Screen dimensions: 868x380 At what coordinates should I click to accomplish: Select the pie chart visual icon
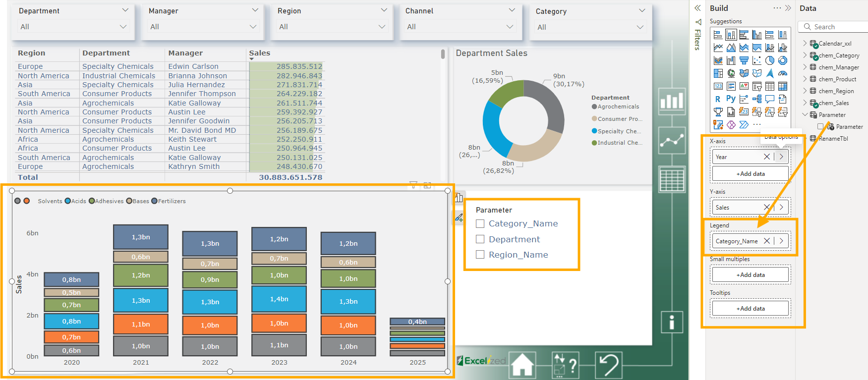point(770,60)
